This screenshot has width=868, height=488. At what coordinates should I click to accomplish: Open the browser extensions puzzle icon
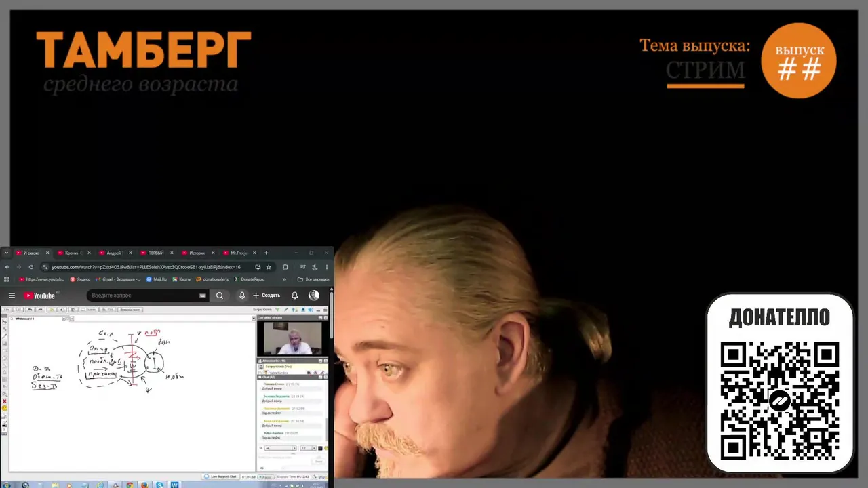point(285,267)
